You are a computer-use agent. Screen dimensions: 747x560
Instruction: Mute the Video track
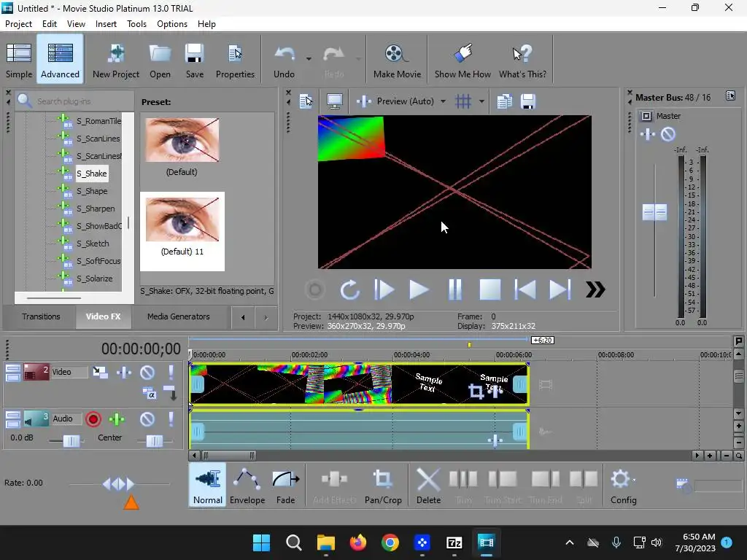coord(147,373)
